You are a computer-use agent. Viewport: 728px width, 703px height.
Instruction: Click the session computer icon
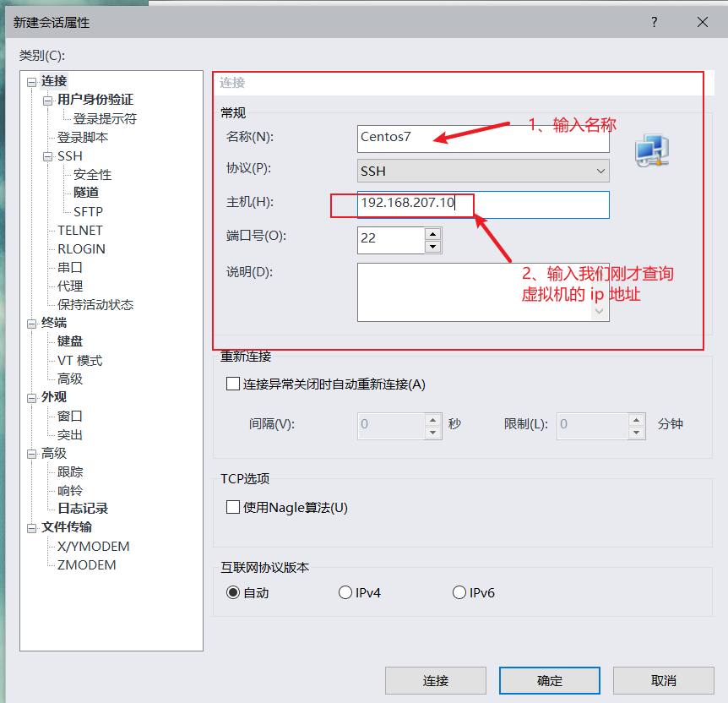[x=650, y=150]
